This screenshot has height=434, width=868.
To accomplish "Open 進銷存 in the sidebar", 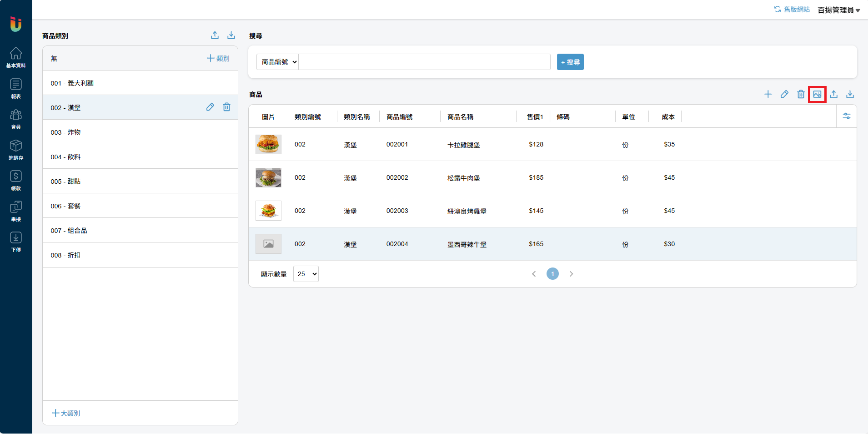I will click(16, 150).
